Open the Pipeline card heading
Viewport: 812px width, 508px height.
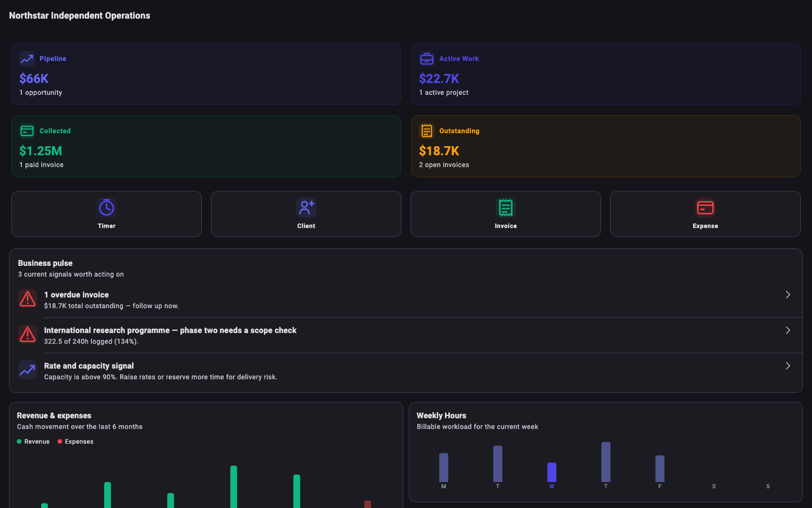(53, 59)
